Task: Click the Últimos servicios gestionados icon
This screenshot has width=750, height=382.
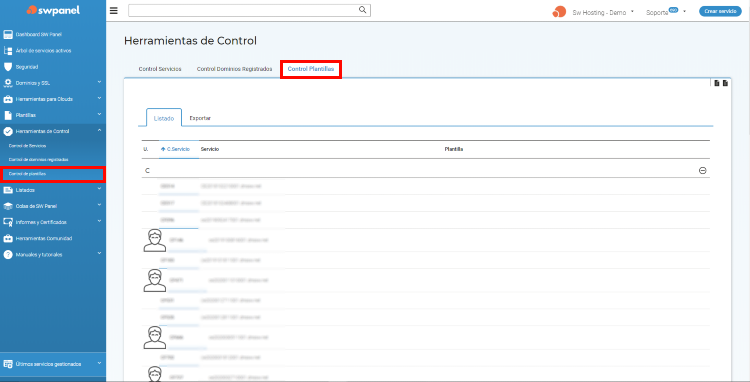Action: click(x=7, y=364)
